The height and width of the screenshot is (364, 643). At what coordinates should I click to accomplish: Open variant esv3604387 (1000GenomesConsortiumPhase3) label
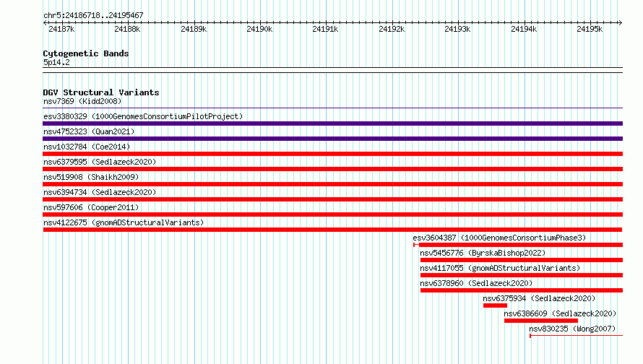(x=499, y=238)
